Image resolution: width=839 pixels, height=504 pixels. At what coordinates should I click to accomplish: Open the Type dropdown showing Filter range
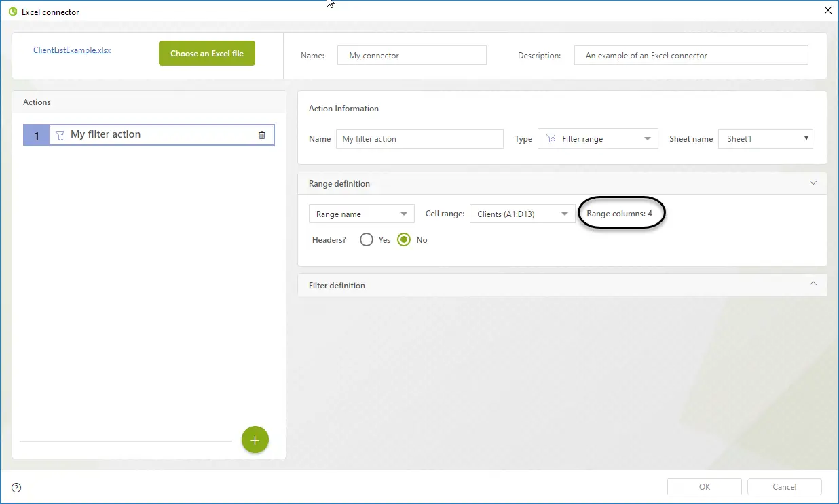tap(598, 139)
